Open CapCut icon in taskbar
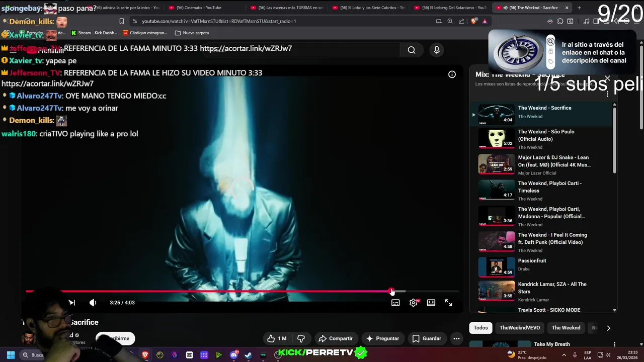 point(189,355)
